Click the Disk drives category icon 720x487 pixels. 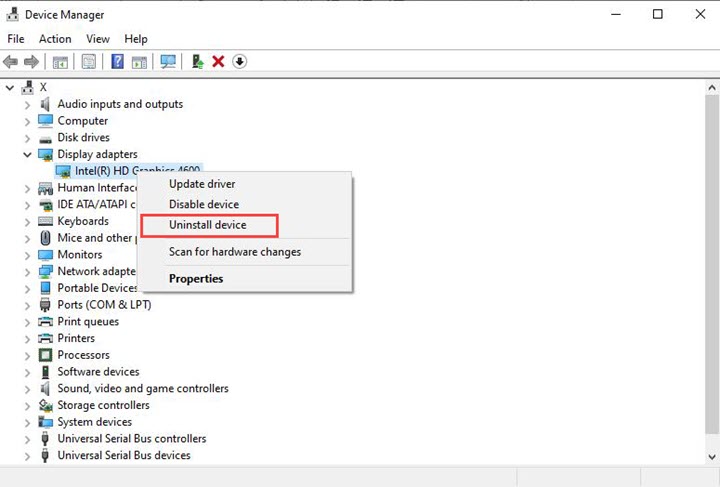click(x=45, y=138)
